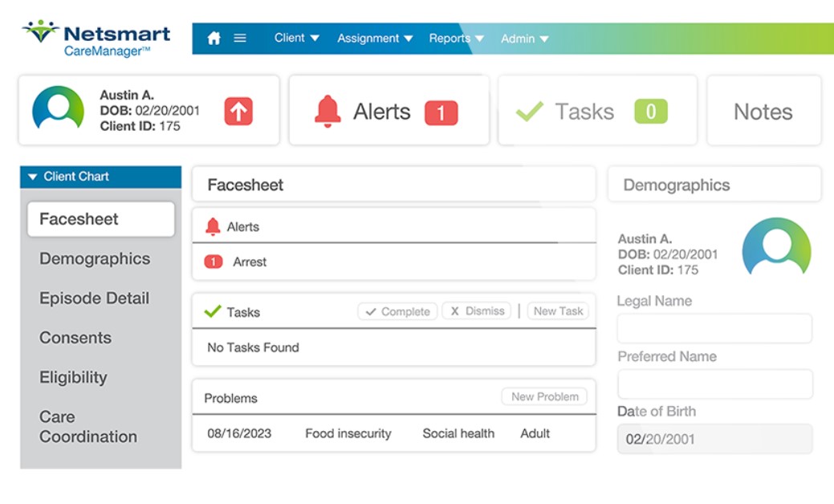Select the Food insecurity problem row
This screenshot has height=504, width=834.
348,433
